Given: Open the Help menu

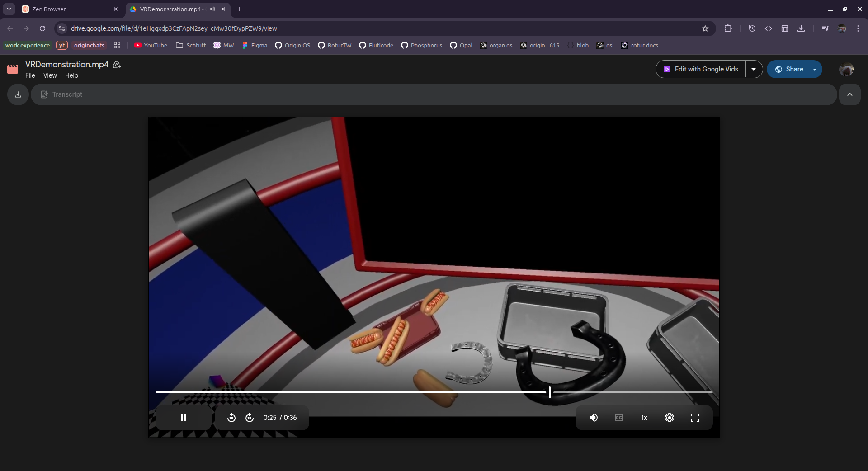Looking at the screenshot, I should point(71,75).
